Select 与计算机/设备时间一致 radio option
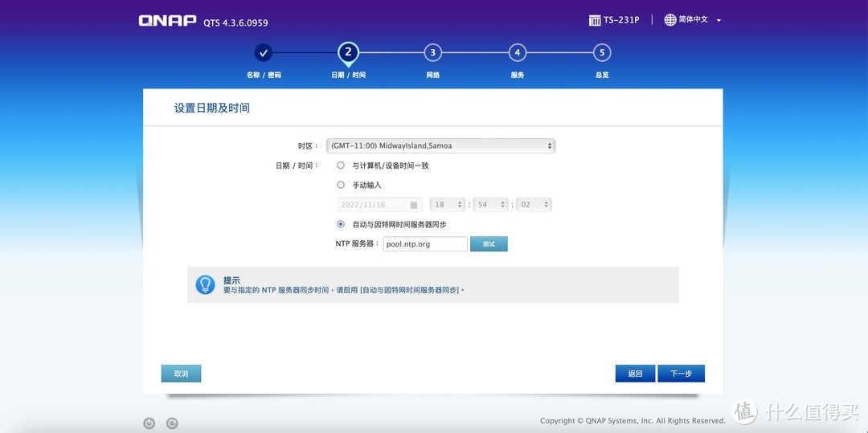 341,165
